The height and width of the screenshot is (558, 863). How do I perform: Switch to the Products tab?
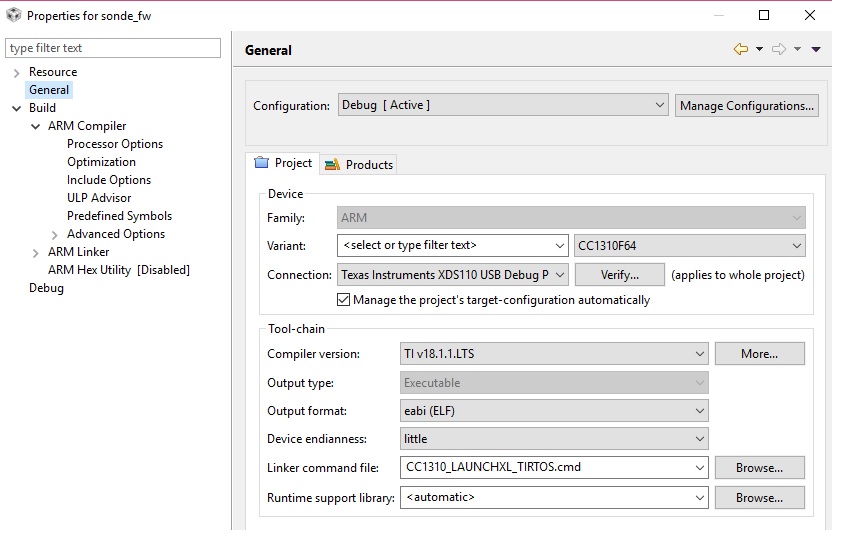(x=359, y=164)
